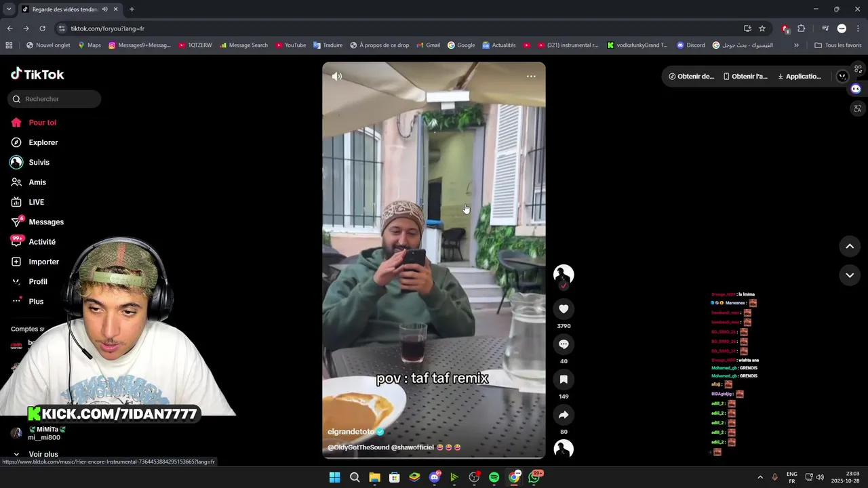The height and width of the screenshot is (488, 868).
Task: Mute the TikTok video sound
Action: pos(336,76)
